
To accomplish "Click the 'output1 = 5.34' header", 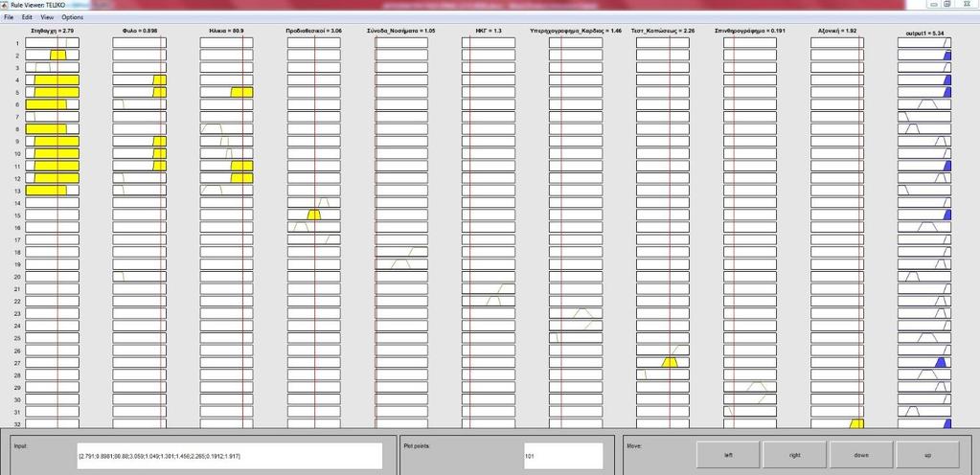I will [924, 33].
